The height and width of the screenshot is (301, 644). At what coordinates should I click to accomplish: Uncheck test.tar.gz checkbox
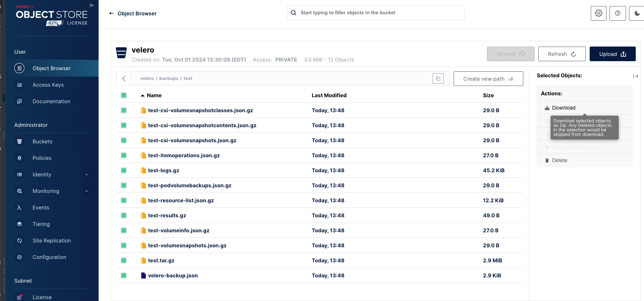124,260
